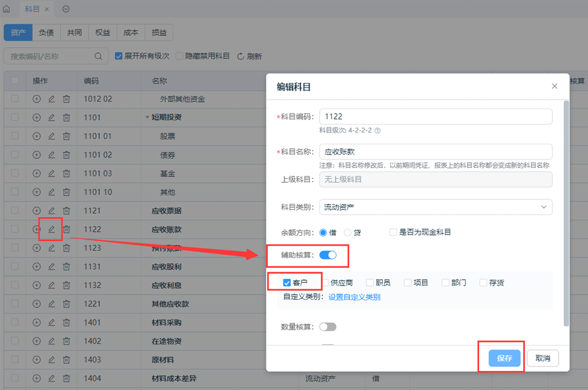Click the edit pencil icon for row 1122
The width and height of the screenshot is (588, 390).
tap(52, 229)
